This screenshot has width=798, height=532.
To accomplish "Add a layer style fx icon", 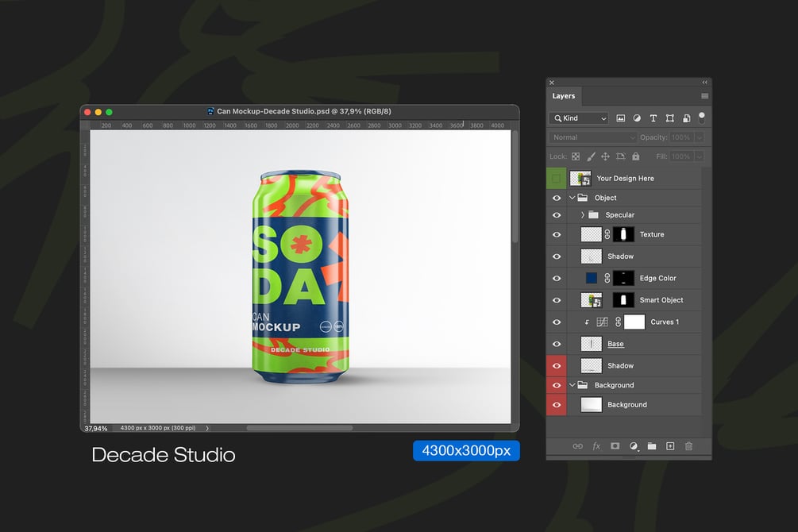I will point(596,446).
